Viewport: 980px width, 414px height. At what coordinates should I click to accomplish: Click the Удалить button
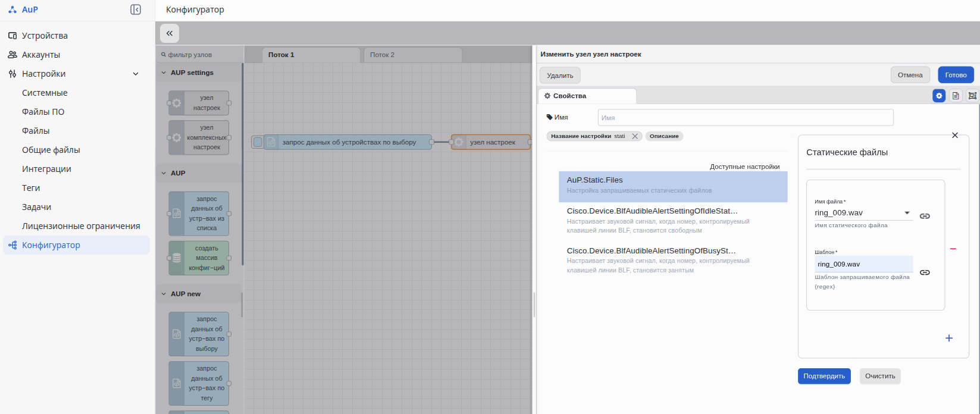pos(560,76)
